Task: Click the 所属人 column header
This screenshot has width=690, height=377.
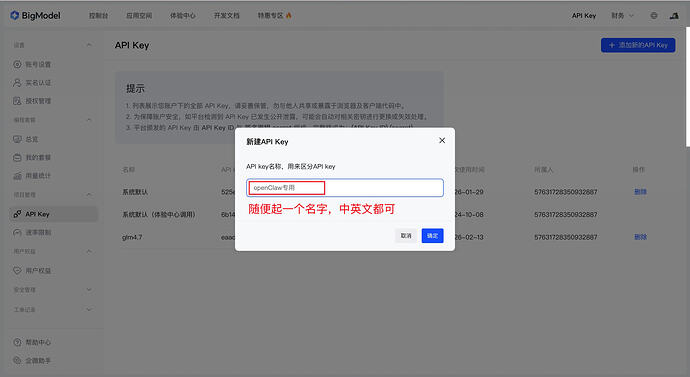Action: [543, 169]
